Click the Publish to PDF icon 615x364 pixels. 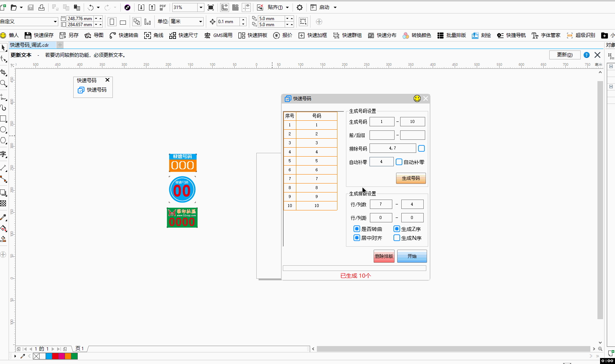click(x=163, y=7)
